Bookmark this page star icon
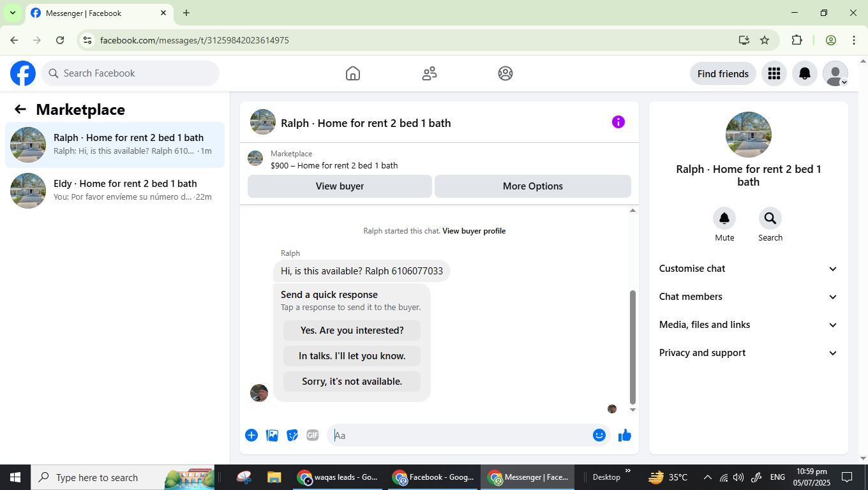The width and height of the screenshot is (868, 490). (765, 40)
